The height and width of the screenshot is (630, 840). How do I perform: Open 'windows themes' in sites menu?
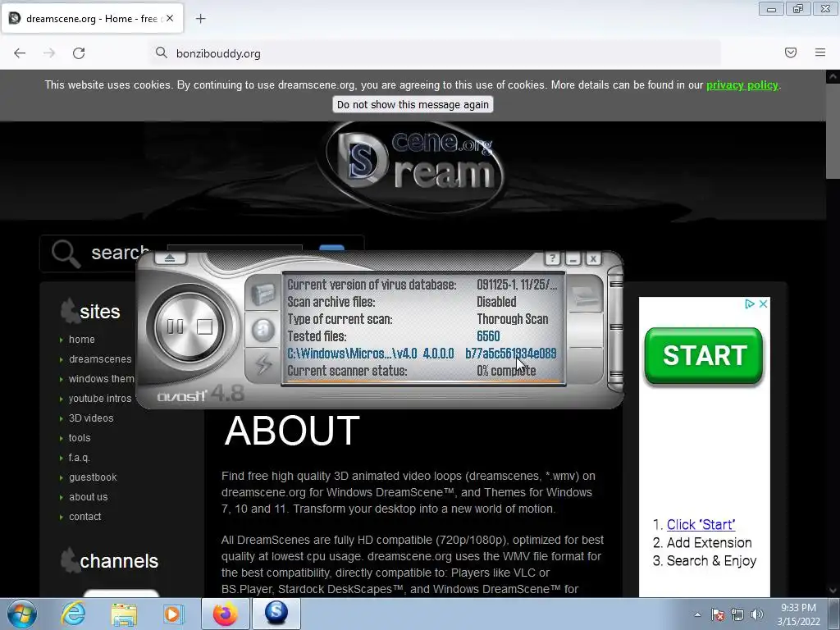[x=101, y=379]
